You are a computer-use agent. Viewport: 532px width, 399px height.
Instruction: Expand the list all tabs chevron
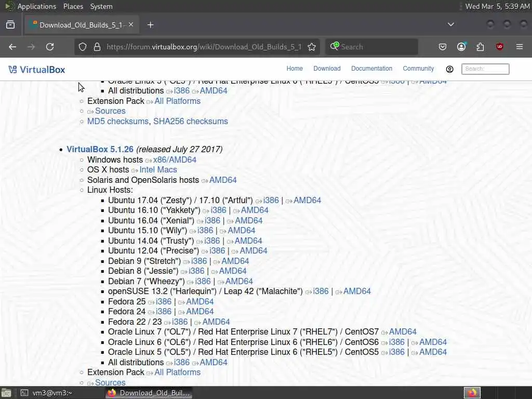[x=451, y=24]
